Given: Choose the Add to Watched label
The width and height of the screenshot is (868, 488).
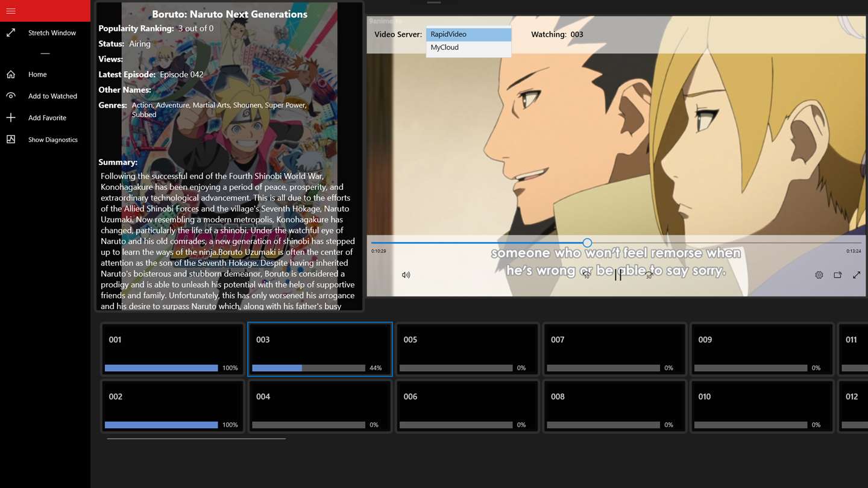Looking at the screenshot, I should [x=52, y=96].
